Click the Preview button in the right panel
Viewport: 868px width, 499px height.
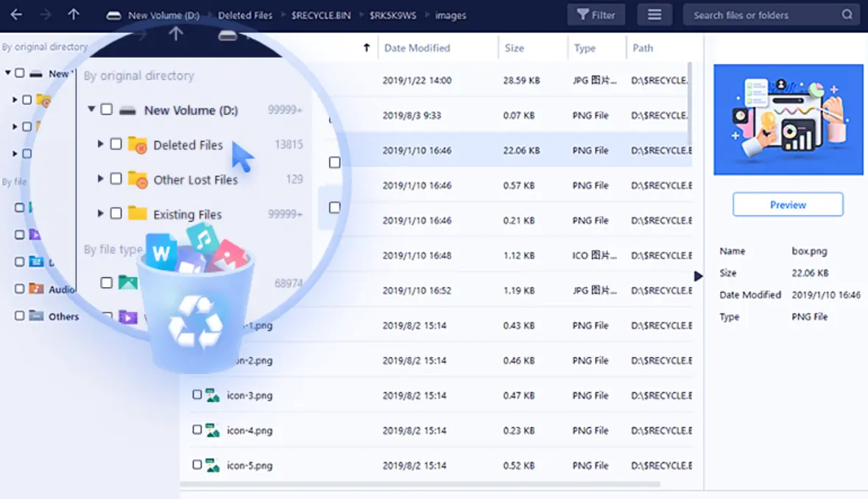[x=787, y=204]
